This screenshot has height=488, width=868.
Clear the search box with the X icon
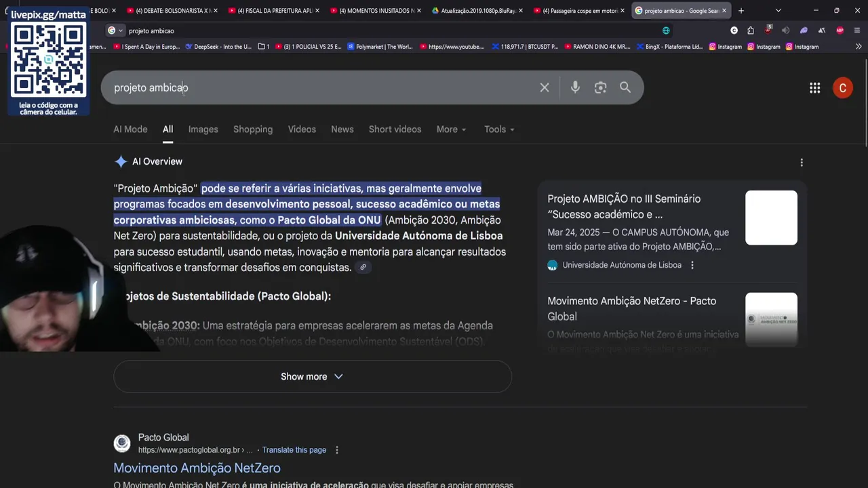coord(545,87)
